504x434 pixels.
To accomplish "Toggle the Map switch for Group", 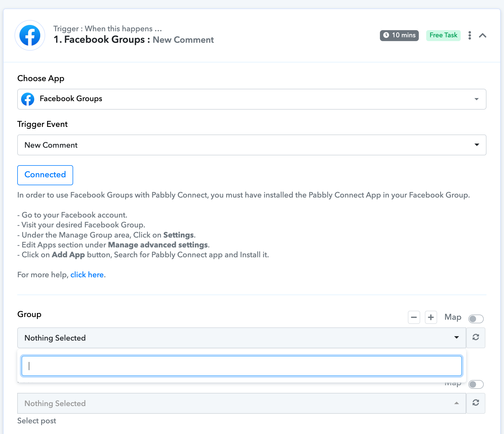I will coord(476,319).
